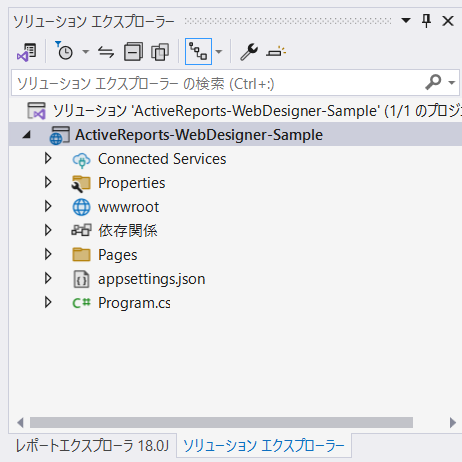Select Program.cs
This screenshot has height=462, width=462.
pyautogui.click(x=134, y=303)
